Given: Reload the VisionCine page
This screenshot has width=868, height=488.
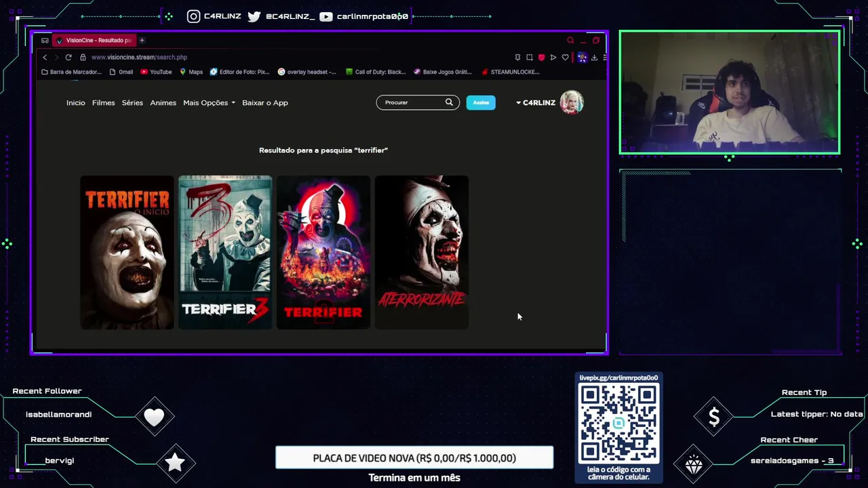Looking at the screenshot, I should click(68, 58).
